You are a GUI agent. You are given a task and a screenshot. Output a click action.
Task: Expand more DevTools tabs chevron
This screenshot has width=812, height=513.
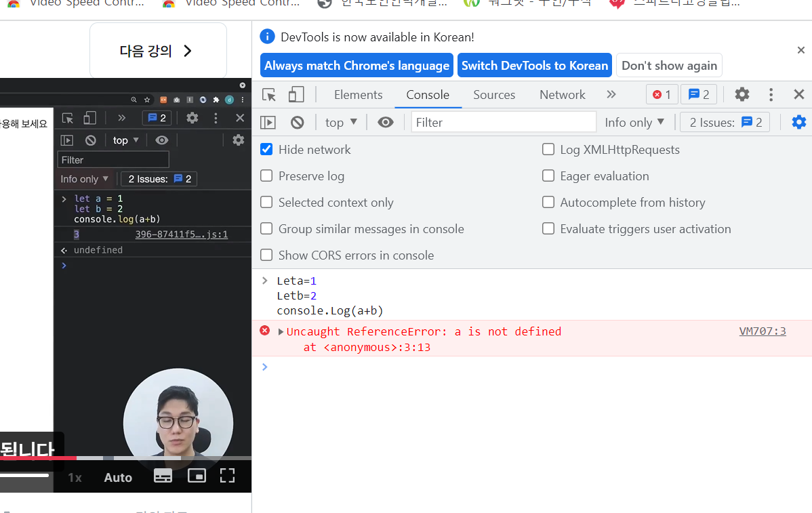point(611,94)
